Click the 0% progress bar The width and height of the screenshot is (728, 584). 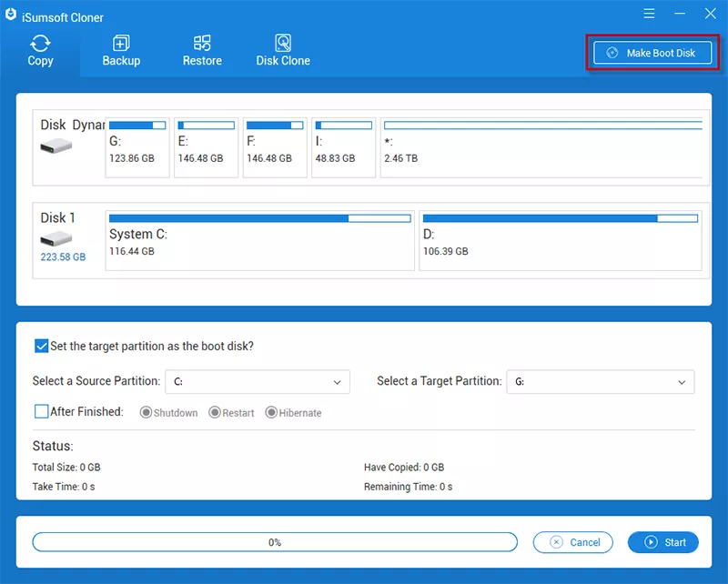click(x=275, y=542)
